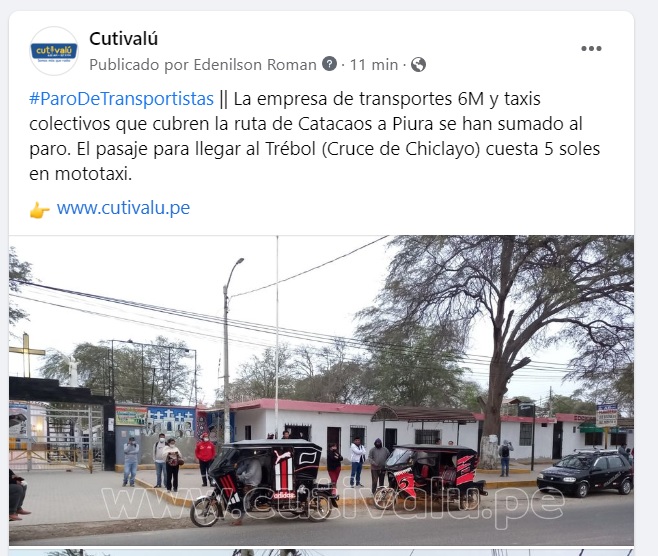Click the globe public audience icon
The height and width of the screenshot is (556, 658).
tap(418, 65)
